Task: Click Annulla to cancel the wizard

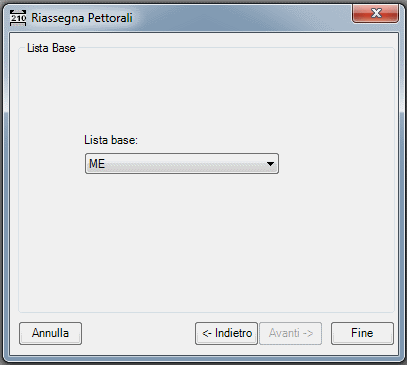Action: point(50,333)
